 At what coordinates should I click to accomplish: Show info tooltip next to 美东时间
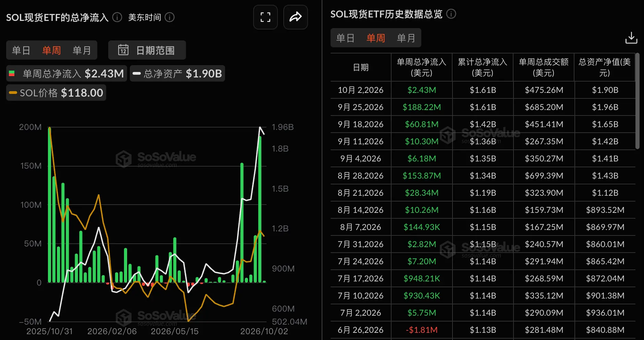tap(170, 17)
